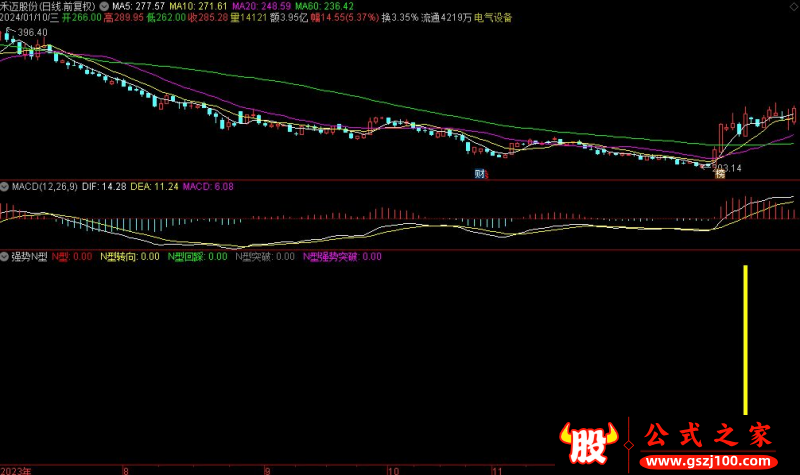Click month 9 on the time axis
Image resolution: width=800 pixels, height=475 pixels.
267,468
